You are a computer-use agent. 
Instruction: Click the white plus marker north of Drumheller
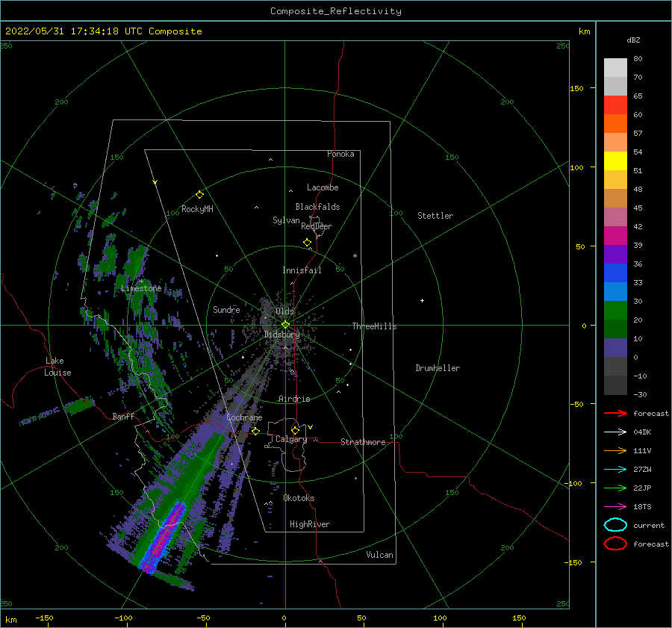[x=422, y=300]
